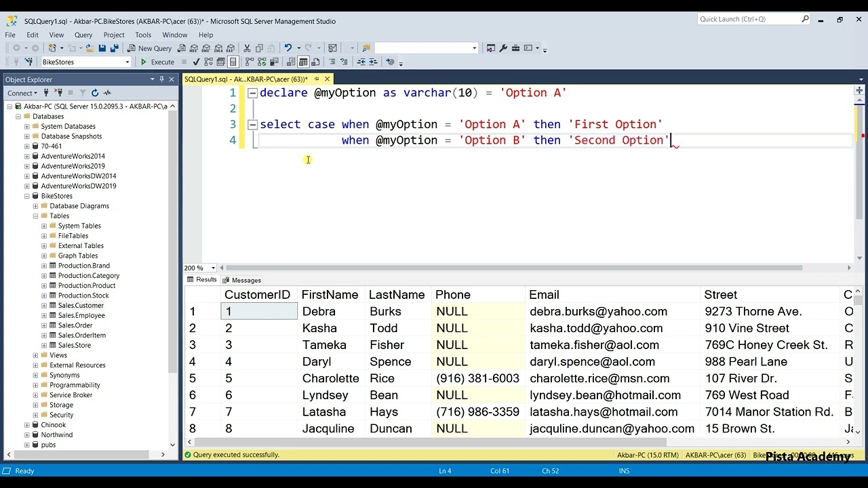Click the Toolbox icon in toolbar
The image size is (868, 488).
(515, 48)
